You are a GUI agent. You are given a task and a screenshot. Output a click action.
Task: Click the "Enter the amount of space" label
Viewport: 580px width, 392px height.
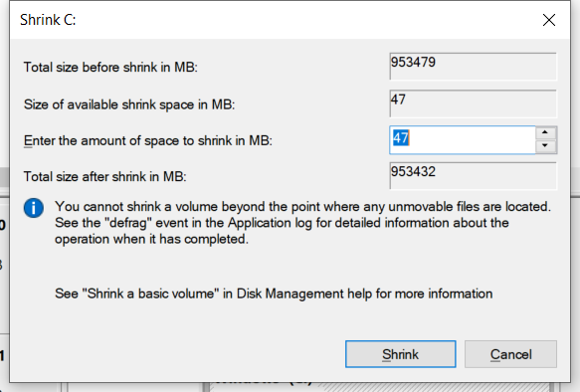[x=148, y=141]
